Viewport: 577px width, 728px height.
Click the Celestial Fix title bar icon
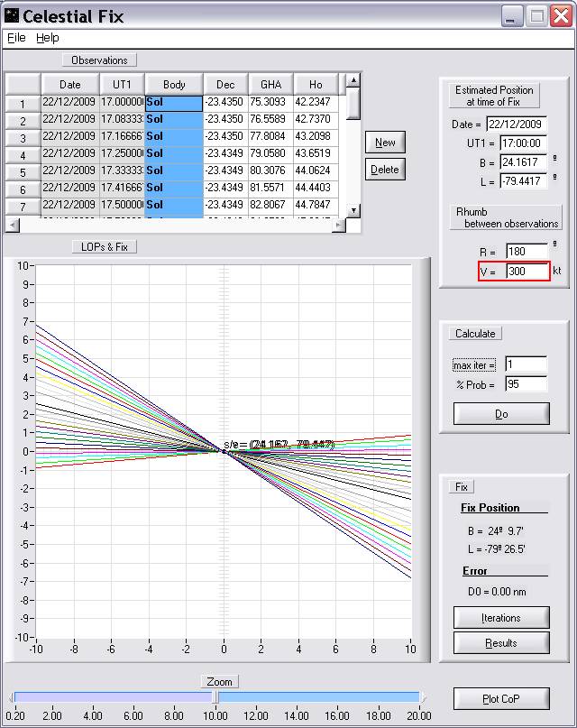[11, 15]
